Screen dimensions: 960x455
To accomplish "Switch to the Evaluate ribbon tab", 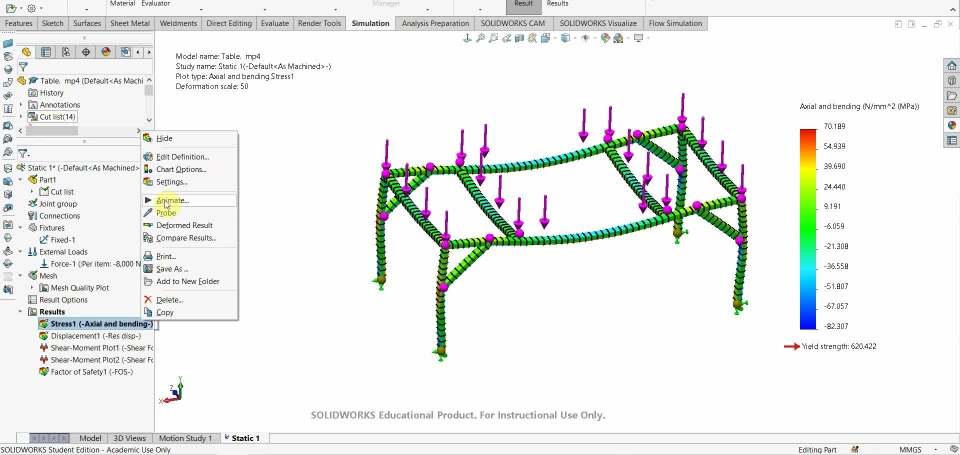I will point(275,23).
